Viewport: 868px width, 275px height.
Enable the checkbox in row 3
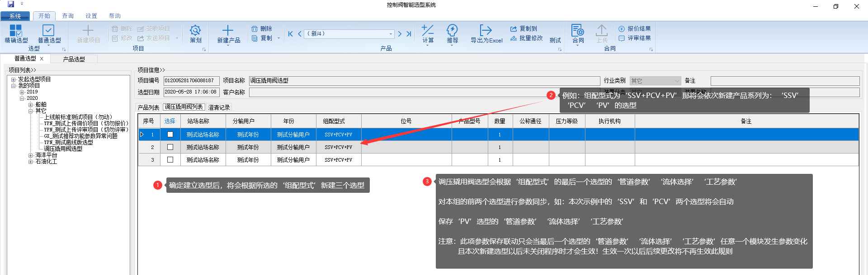(x=170, y=160)
